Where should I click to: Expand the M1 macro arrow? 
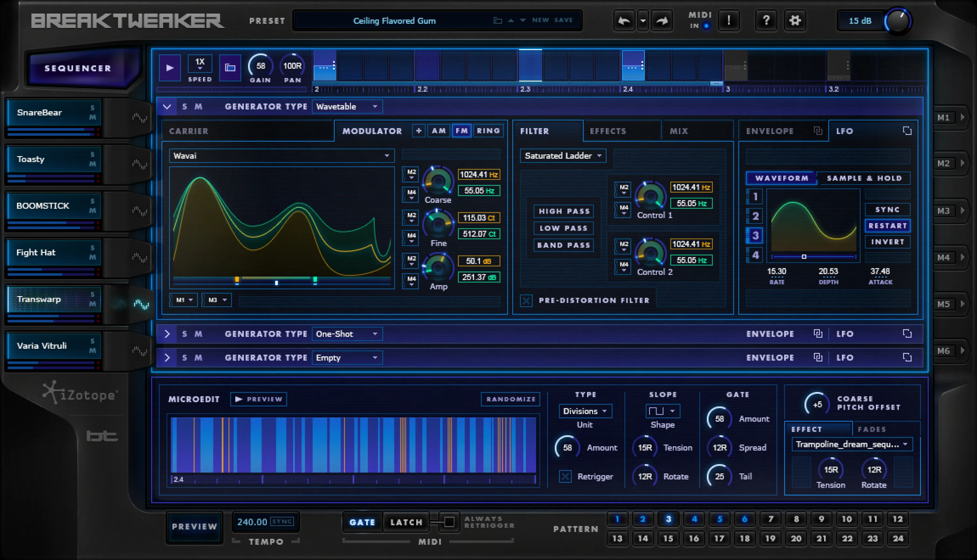click(962, 117)
